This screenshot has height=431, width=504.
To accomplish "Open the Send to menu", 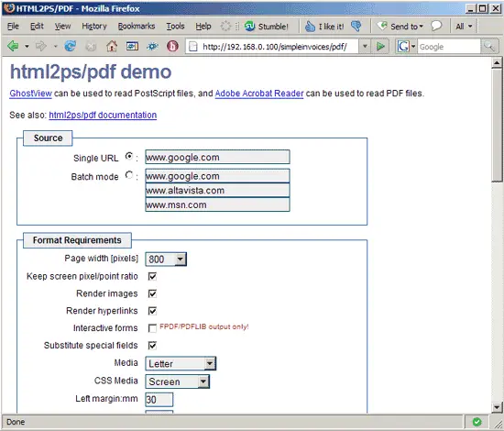I will (x=400, y=27).
